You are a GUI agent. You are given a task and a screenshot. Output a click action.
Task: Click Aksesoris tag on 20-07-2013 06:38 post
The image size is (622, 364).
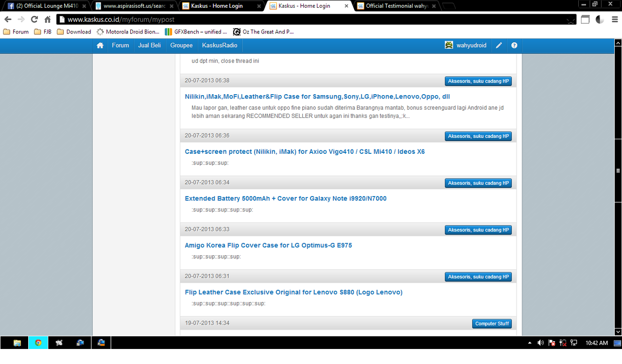[x=478, y=81]
